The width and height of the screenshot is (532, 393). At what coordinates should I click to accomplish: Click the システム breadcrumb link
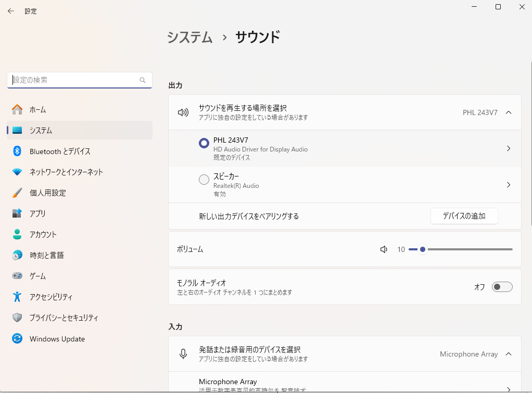pyautogui.click(x=190, y=37)
